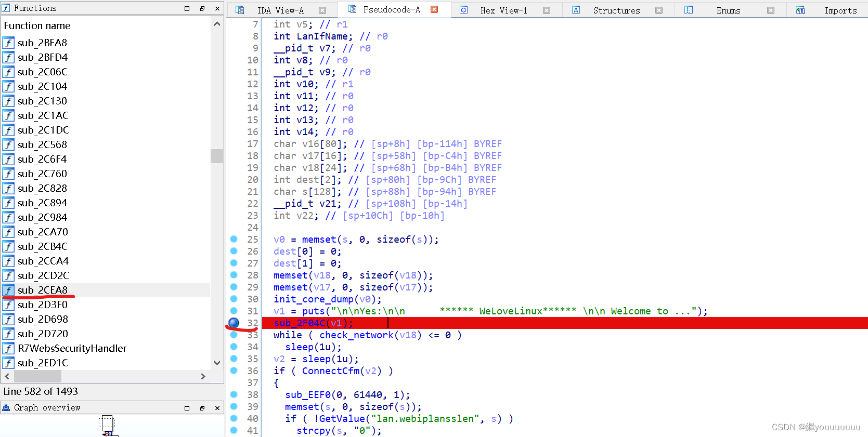This screenshot has width=868, height=437.
Task: Select function sub_2C894
Action: pyautogui.click(x=42, y=203)
